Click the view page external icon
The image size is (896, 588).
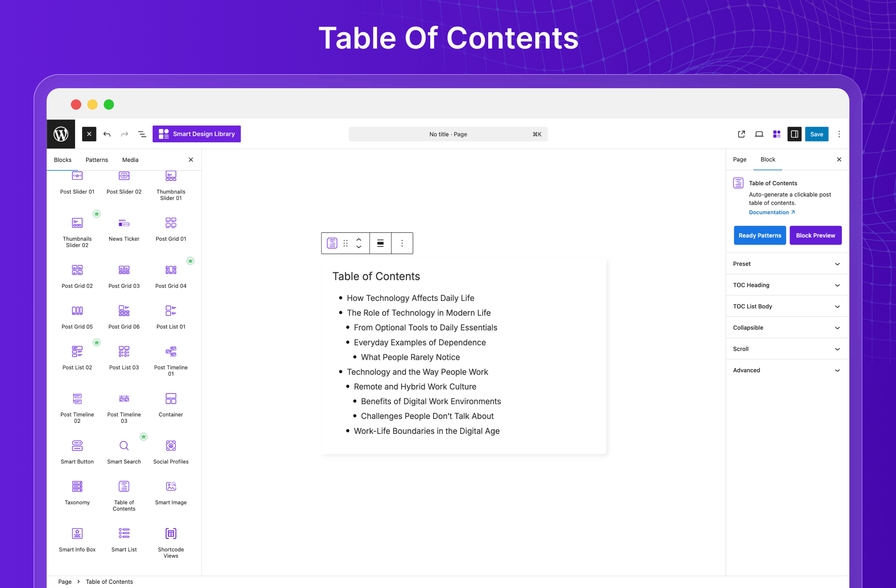(x=741, y=134)
